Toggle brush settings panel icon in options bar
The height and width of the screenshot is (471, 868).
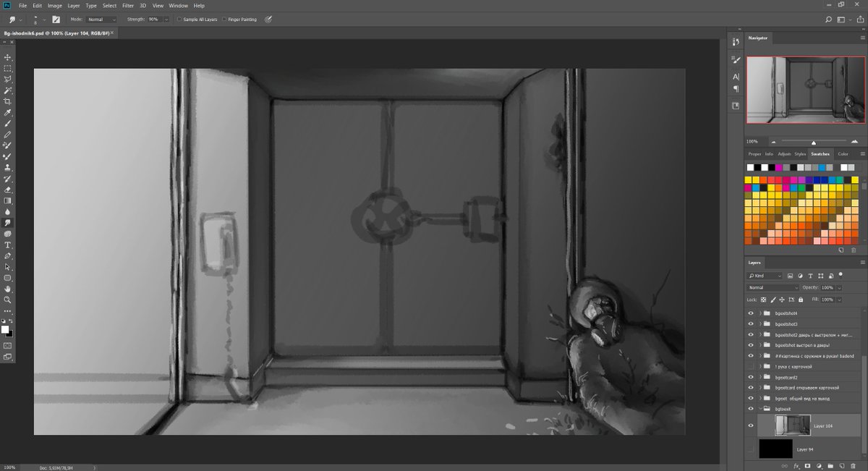click(x=54, y=20)
